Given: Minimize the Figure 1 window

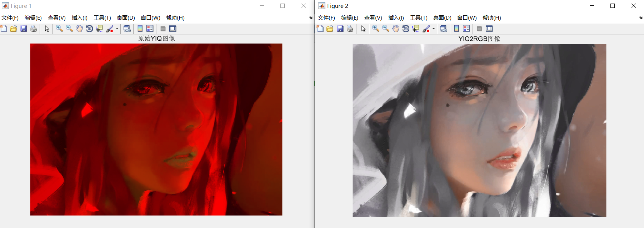Looking at the screenshot, I should click(x=262, y=6).
